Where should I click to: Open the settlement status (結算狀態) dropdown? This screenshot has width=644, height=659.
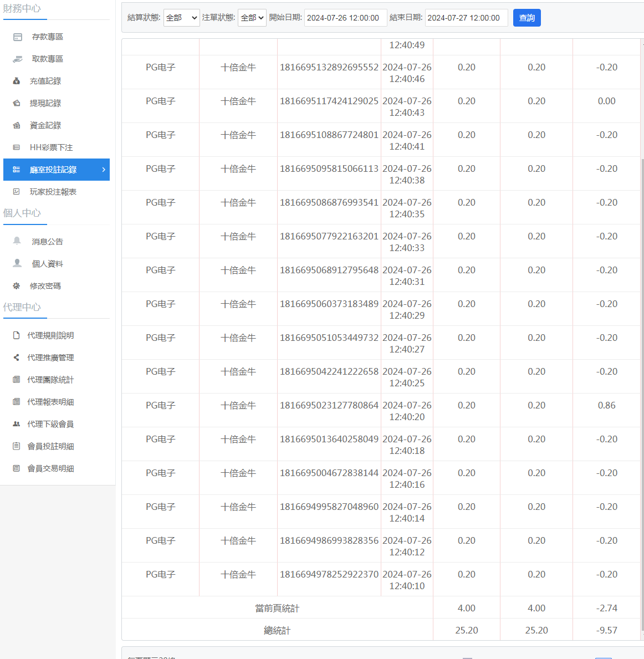181,18
